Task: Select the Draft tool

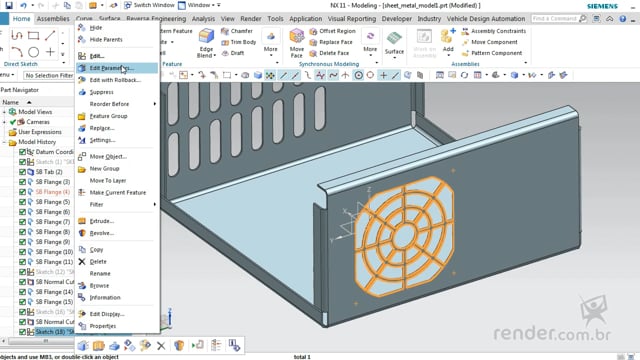Action: (233, 53)
